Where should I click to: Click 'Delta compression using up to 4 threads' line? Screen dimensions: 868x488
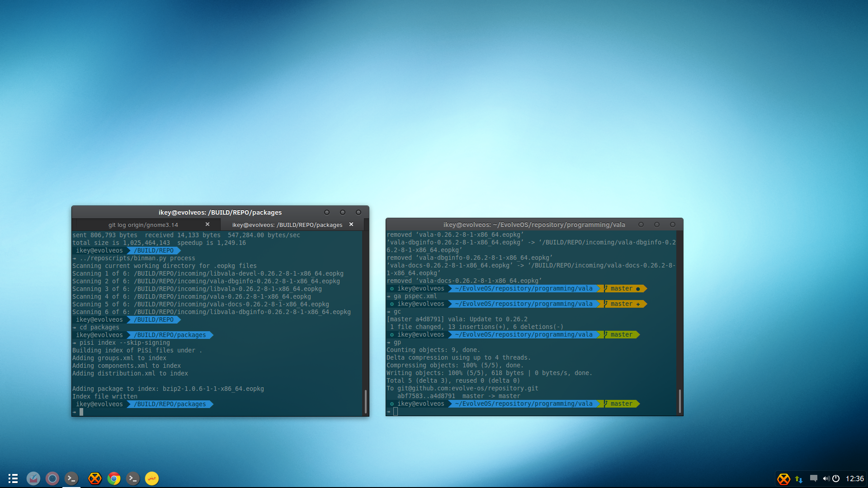click(x=459, y=358)
